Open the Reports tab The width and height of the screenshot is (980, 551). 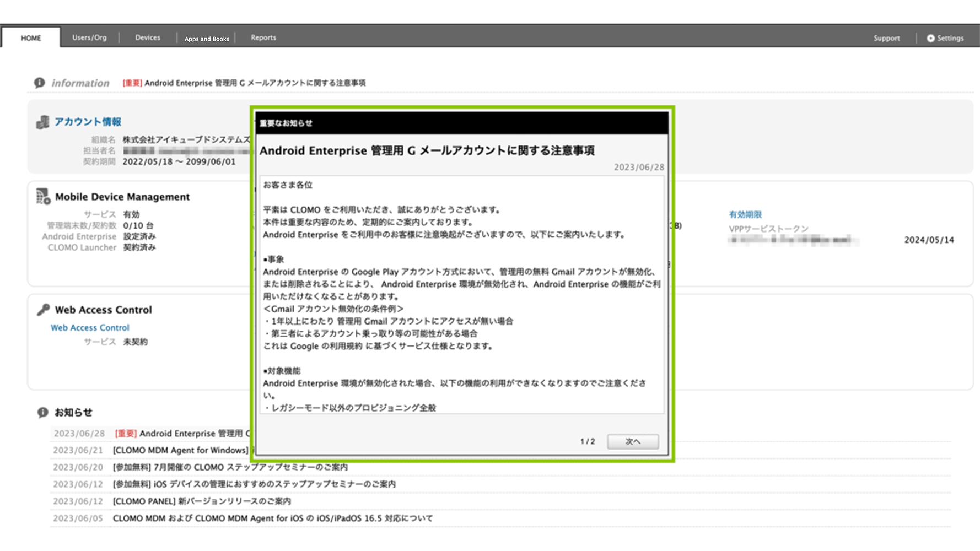click(x=263, y=37)
